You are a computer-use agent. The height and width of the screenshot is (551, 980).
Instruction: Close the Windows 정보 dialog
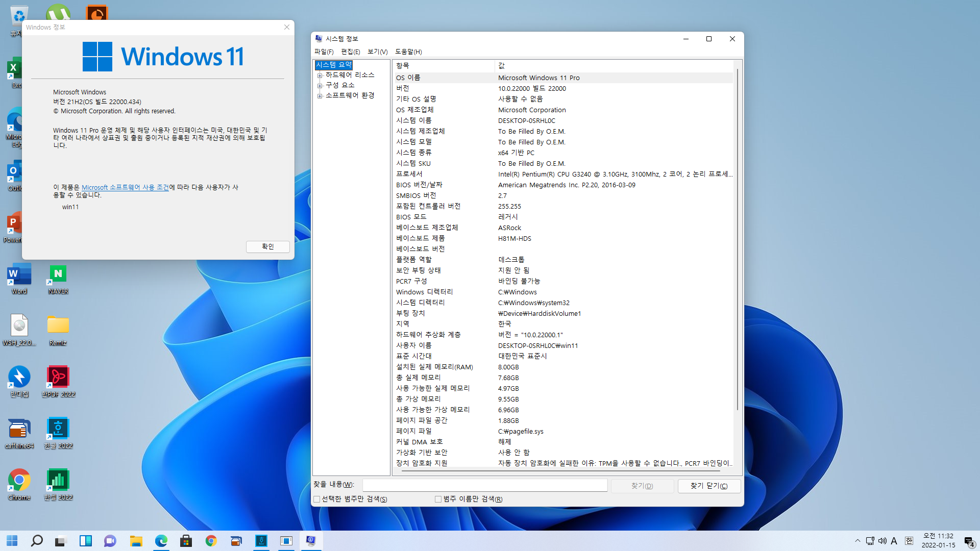287,27
